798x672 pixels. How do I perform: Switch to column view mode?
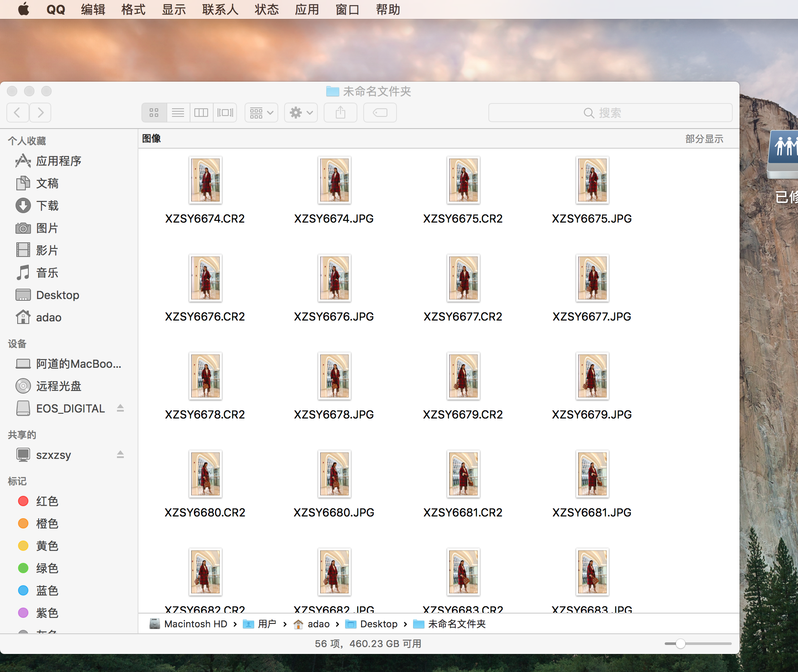[201, 113]
